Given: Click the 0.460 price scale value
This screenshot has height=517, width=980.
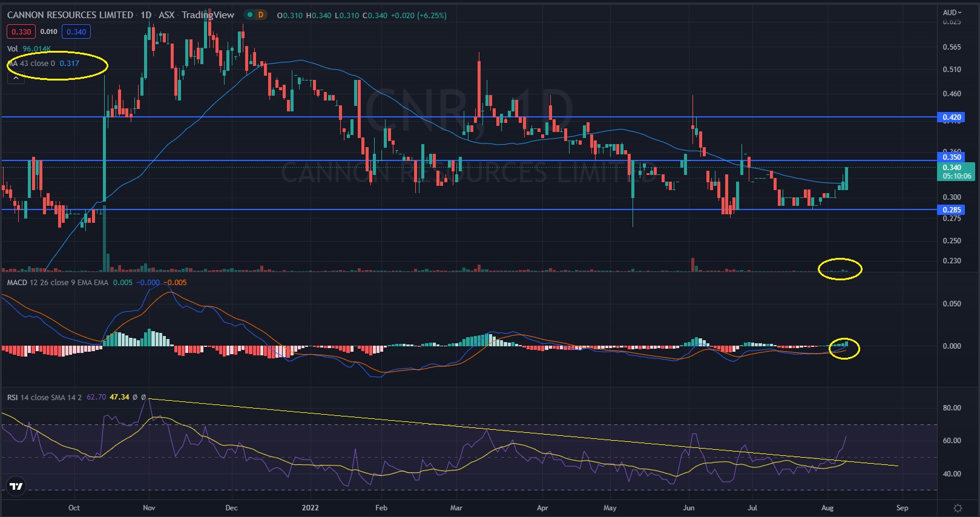Looking at the screenshot, I should [x=952, y=93].
